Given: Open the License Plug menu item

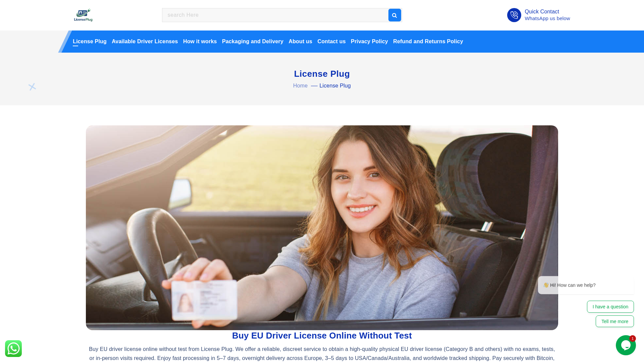Looking at the screenshot, I should coord(90,42).
